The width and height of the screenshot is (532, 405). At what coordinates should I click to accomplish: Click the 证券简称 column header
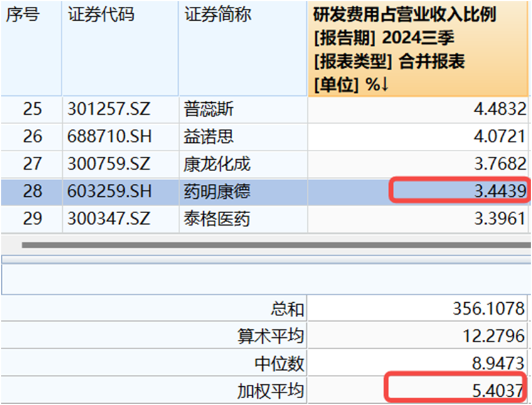(243, 49)
